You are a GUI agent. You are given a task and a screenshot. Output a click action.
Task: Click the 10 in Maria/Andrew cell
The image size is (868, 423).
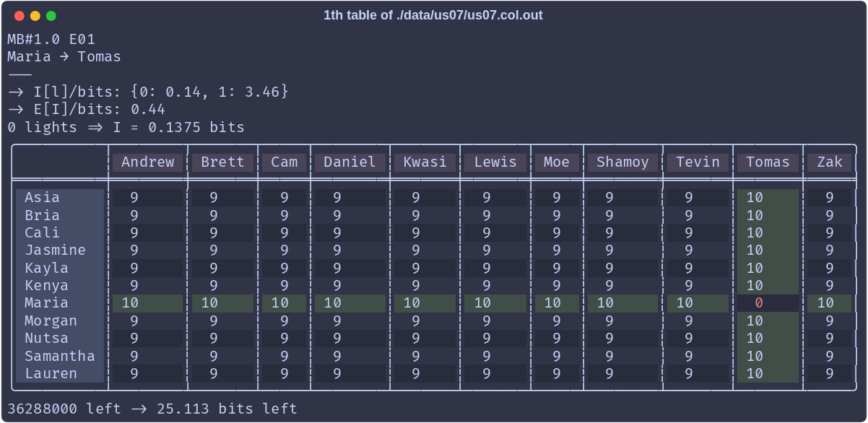pyautogui.click(x=130, y=303)
